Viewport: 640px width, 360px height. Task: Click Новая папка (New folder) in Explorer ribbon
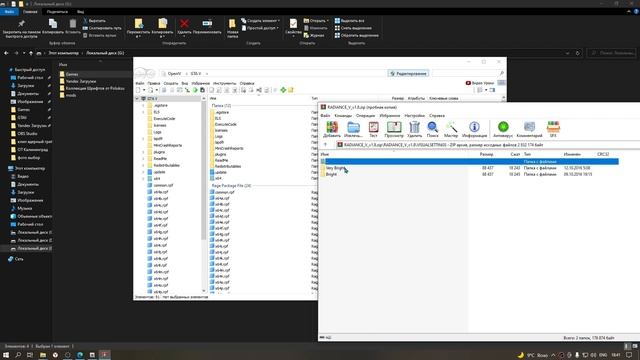point(232,29)
